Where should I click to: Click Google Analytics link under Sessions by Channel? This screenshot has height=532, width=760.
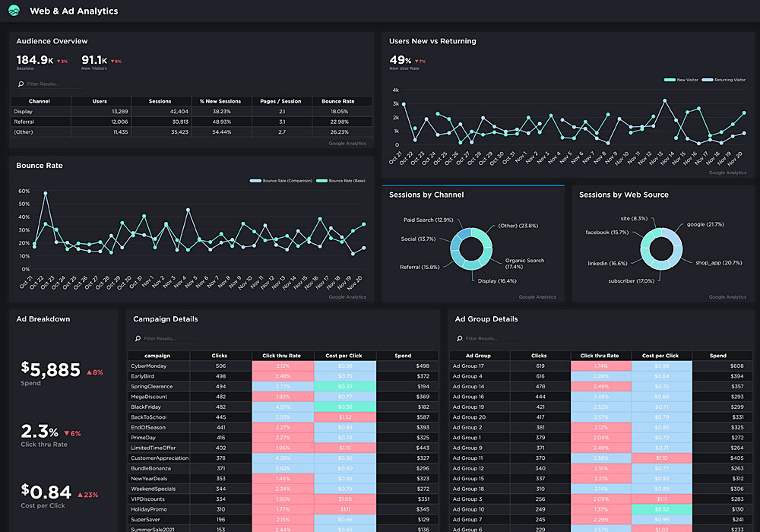(537, 297)
